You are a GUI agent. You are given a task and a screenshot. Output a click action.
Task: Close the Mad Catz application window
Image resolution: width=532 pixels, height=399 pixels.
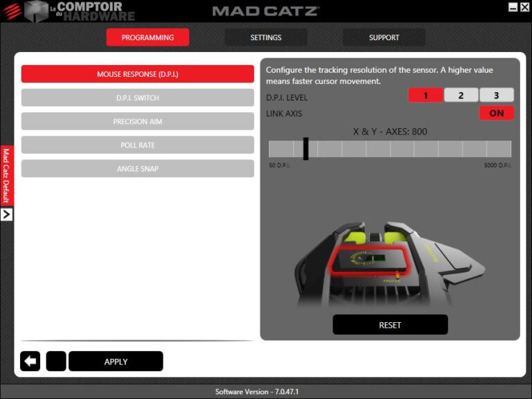tap(524, 7)
